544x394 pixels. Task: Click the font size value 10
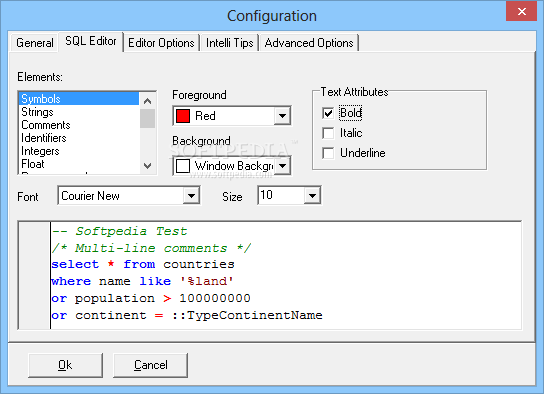(266, 195)
